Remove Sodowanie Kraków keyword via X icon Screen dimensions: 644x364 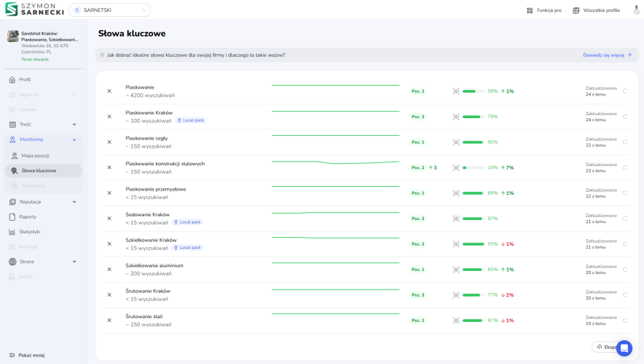coord(109,218)
